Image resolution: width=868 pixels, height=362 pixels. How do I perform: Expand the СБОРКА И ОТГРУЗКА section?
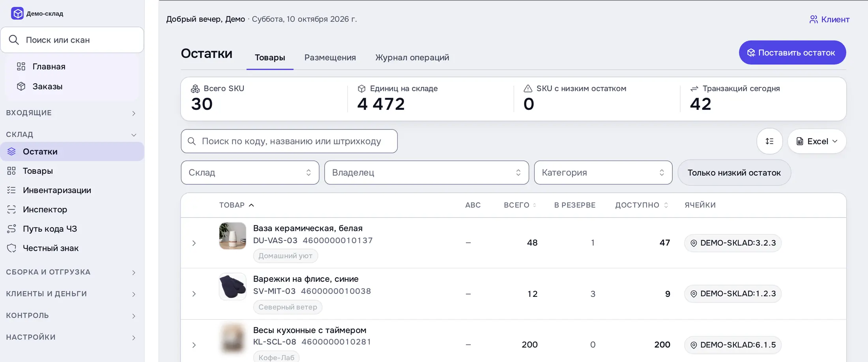tap(72, 272)
